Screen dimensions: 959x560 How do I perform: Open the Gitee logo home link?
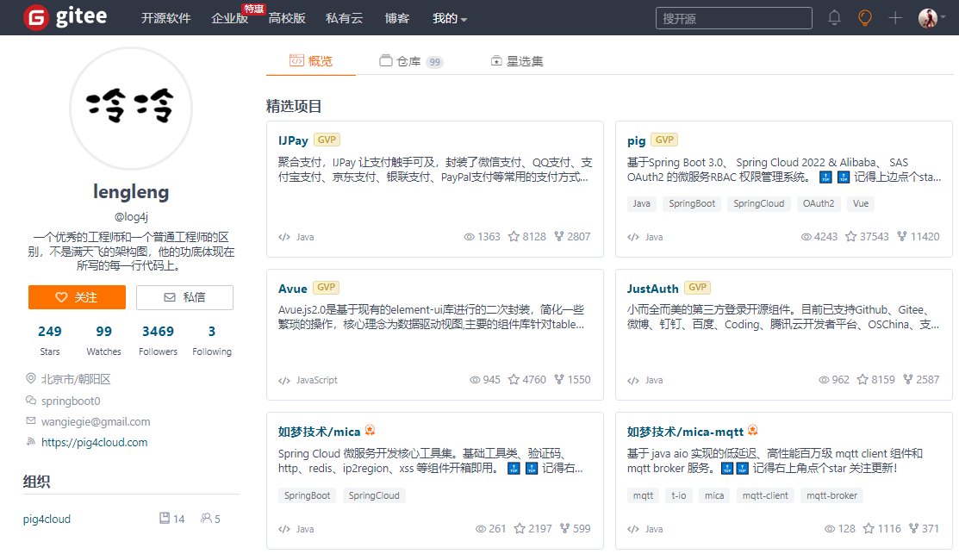coord(65,17)
